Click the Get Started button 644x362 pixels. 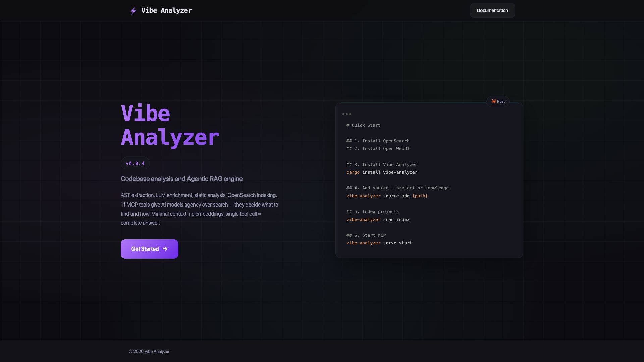[x=150, y=249]
